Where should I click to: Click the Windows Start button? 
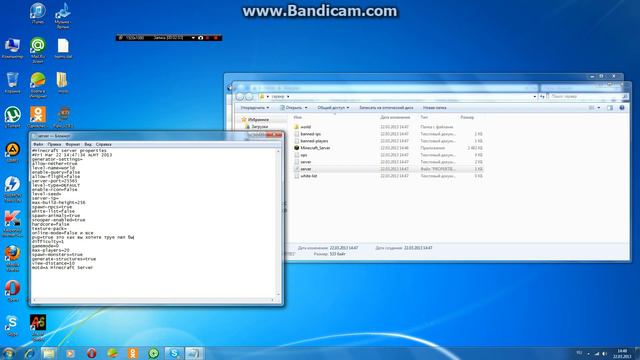click(9, 353)
